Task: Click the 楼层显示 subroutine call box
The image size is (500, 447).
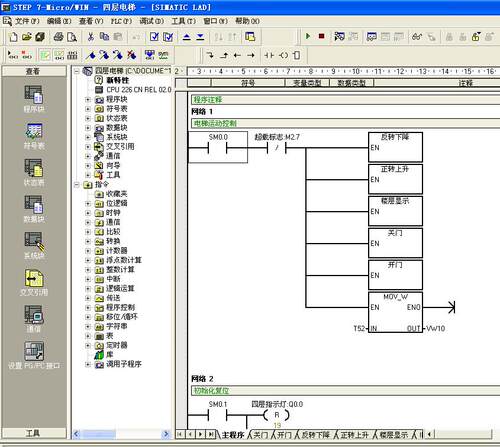Action: click(395, 211)
